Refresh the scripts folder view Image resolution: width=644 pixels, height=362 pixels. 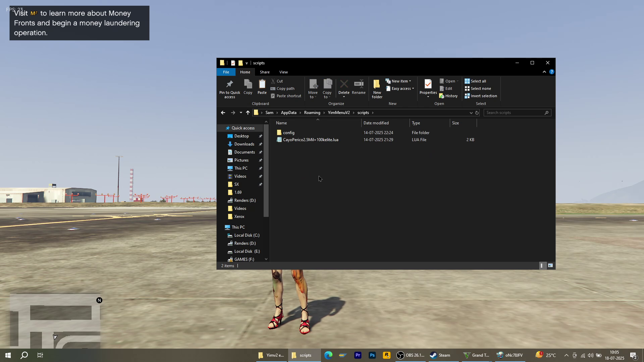pyautogui.click(x=477, y=113)
